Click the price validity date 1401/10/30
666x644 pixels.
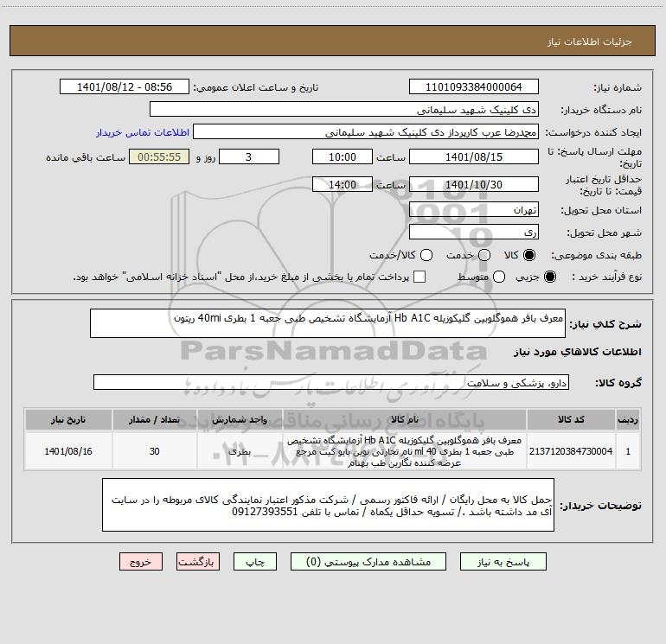tap(474, 185)
